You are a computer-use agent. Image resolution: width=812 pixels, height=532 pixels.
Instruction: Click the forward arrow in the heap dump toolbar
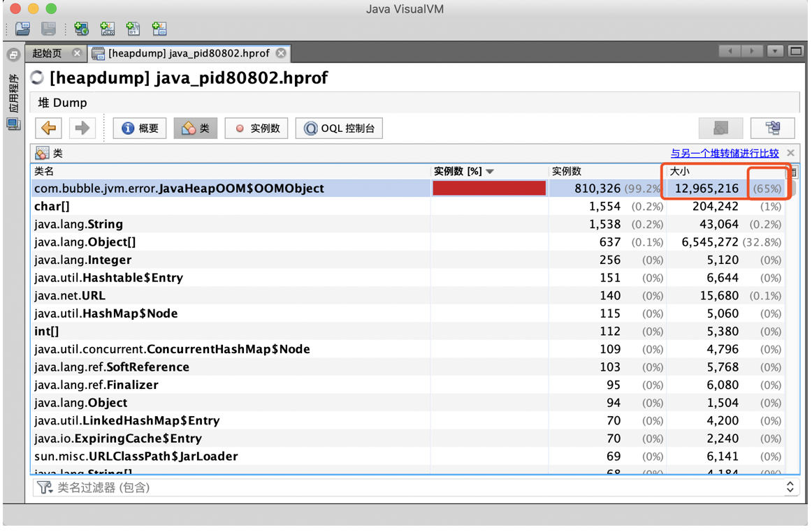(x=82, y=128)
